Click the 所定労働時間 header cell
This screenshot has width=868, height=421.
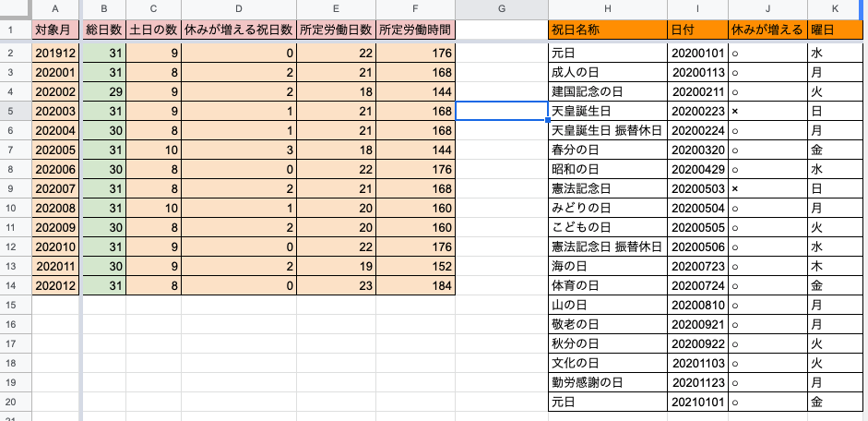[415, 30]
